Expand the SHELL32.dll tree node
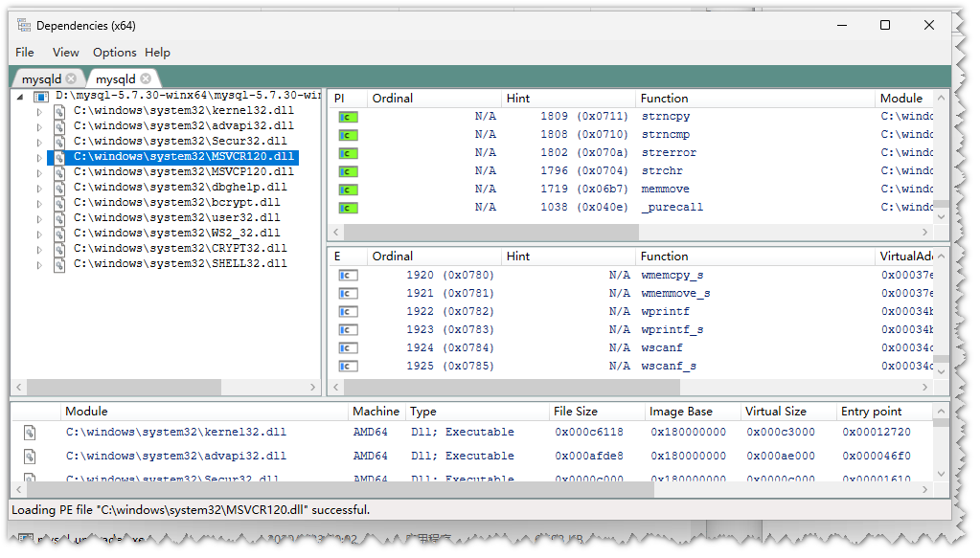This screenshot has height=558, width=980. 38,265
